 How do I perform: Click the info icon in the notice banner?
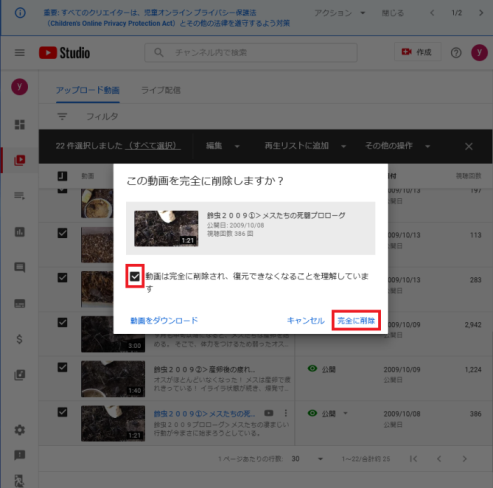(20, 13)
